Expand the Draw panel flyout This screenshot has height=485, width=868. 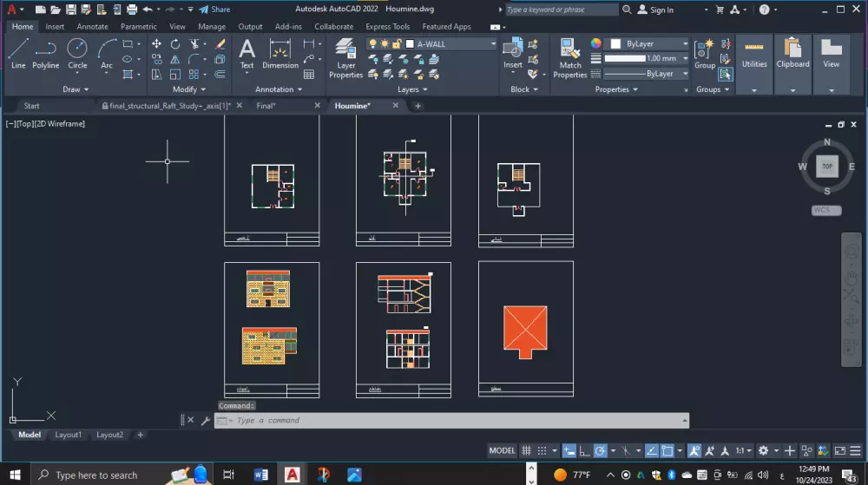(x=76, y=89)
